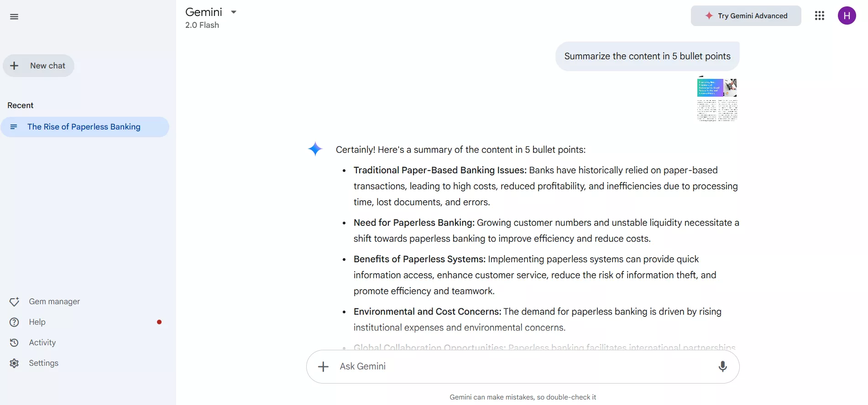Open the Gemini model version dropdown

coord(234,12)
